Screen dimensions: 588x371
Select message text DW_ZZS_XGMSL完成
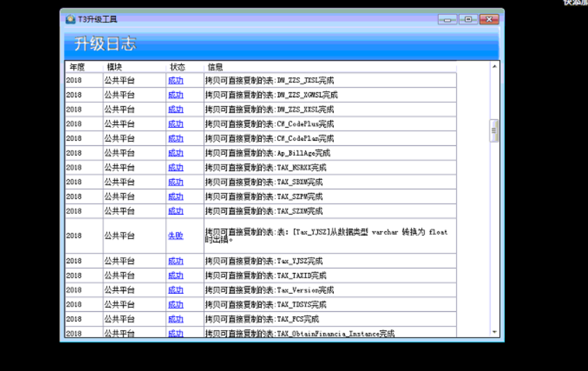coord(307,95)
